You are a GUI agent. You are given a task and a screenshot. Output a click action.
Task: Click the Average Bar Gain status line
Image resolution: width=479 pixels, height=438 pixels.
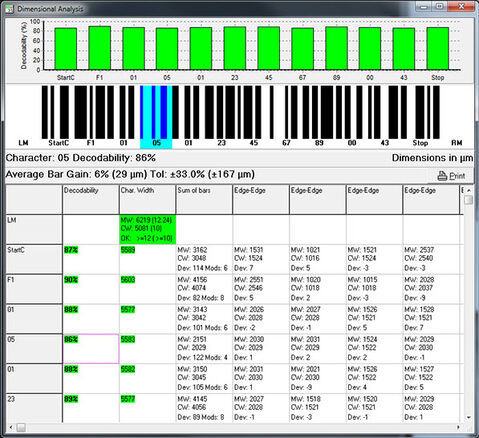[x=130, y=174]
